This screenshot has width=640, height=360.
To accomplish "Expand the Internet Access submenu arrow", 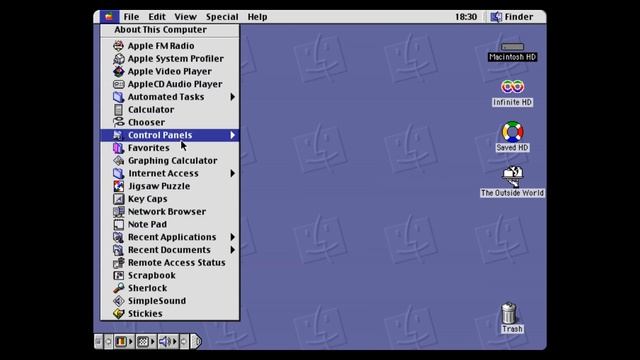I will click(x=232, y=173).
